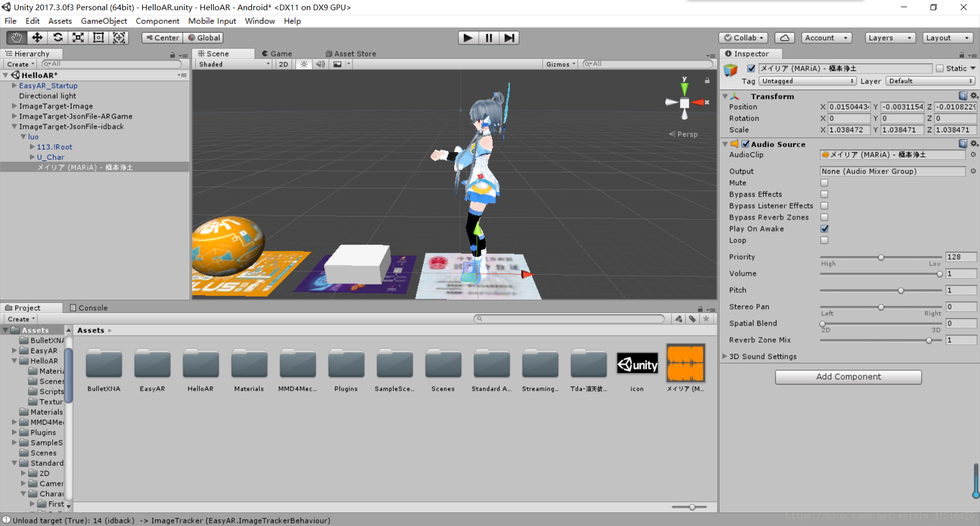Viewport: 980px width, 526px height.
Task: Open the Layout dropdown
Action: point(947,38)
